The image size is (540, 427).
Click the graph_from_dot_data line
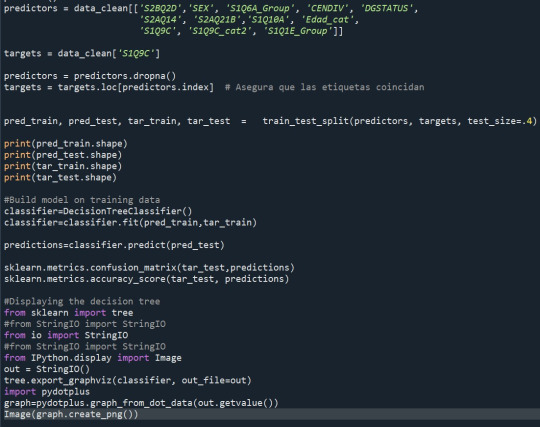(x=141, y=403)
